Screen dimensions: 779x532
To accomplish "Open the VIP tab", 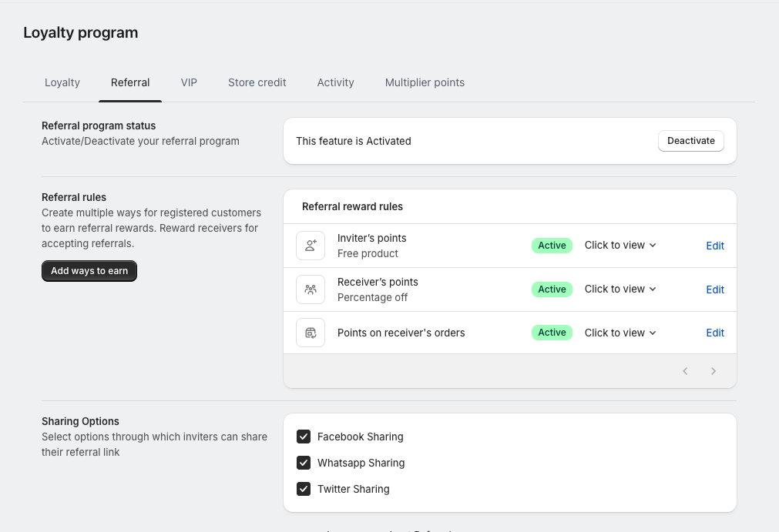I will 189,82.
